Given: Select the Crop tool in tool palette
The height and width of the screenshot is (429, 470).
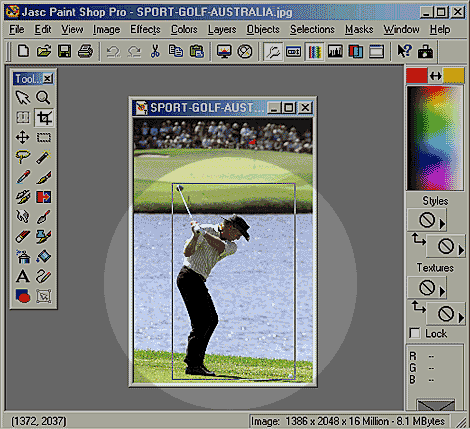Looking at the screenshot, I should pyautogui.click(x=44, y=118).
